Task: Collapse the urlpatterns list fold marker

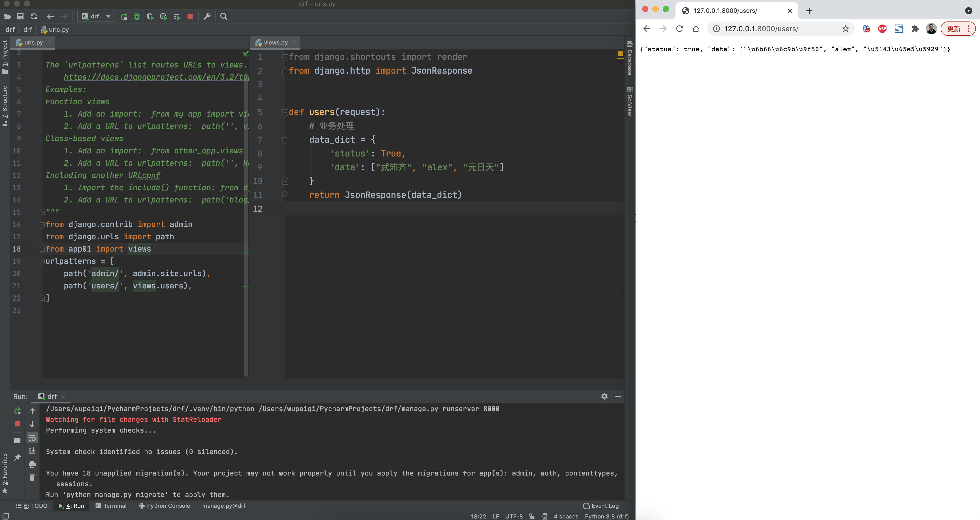Action: pos(42,262)
